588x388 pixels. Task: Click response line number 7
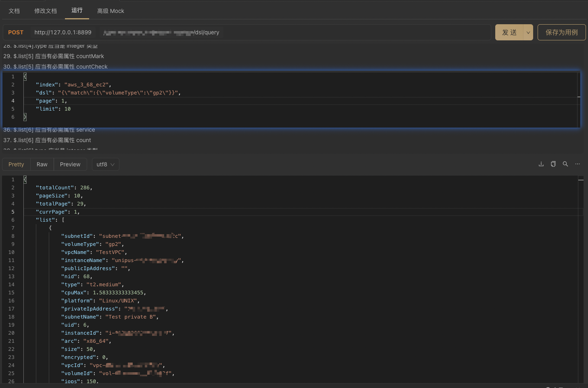(13, 228)
